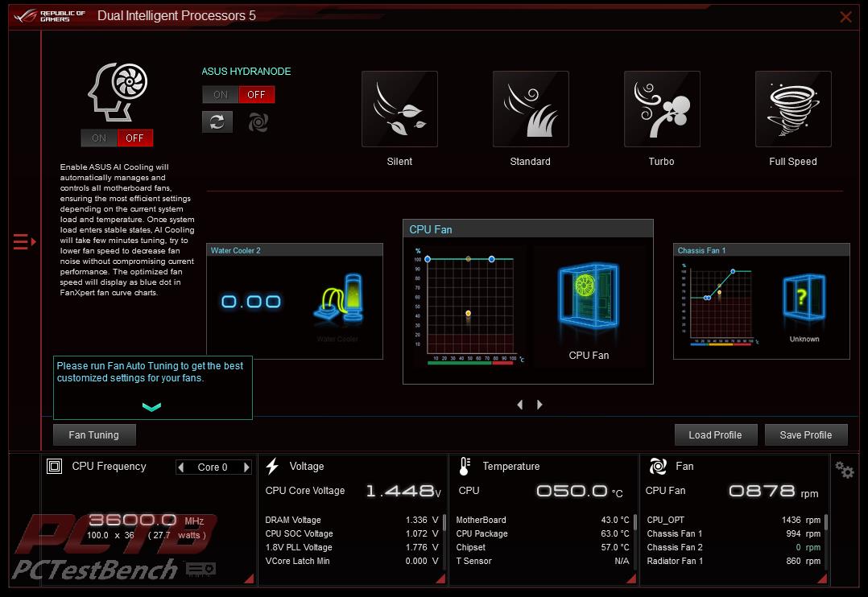The image size is (868, 597).
Task: Select the Standard fan mode icon
Action: (x=531, y=109)
